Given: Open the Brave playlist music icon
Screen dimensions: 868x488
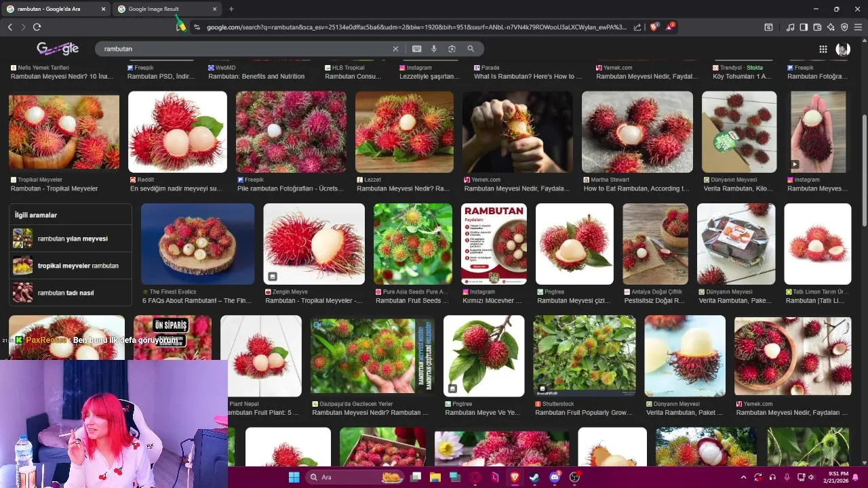Looking at the screenshot, I should (790, 27).
